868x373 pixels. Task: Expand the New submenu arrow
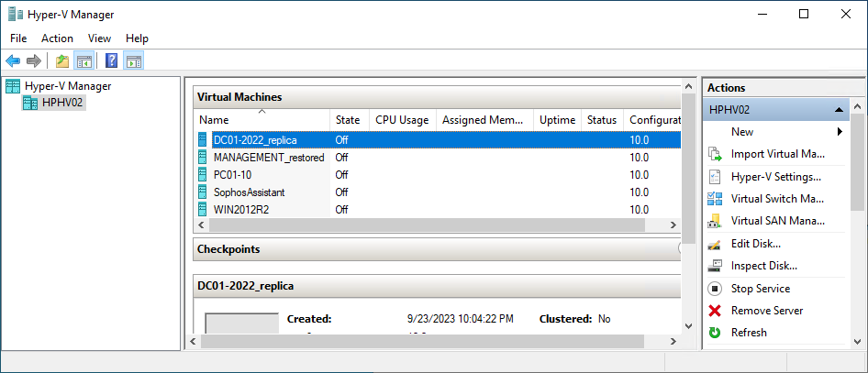840,132
